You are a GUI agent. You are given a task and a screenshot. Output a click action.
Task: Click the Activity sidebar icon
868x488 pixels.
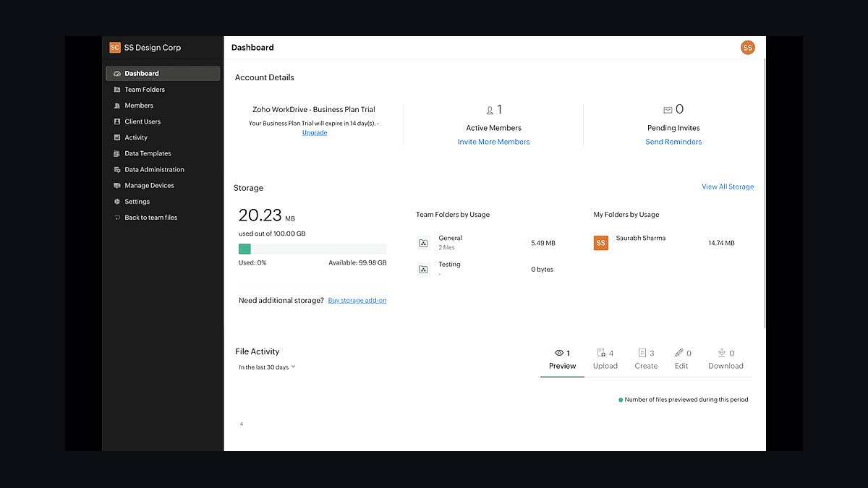click(117, 137)
